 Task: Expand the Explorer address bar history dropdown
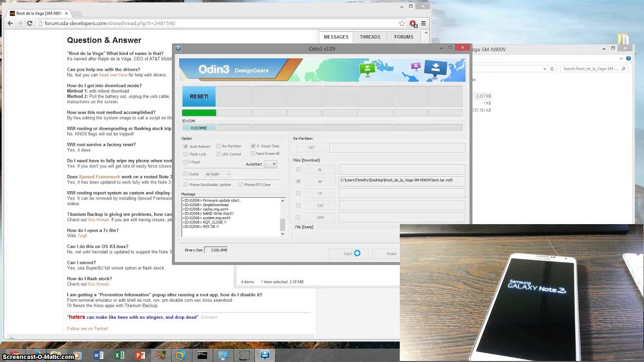pyautogui.click(x=545, y=69)
